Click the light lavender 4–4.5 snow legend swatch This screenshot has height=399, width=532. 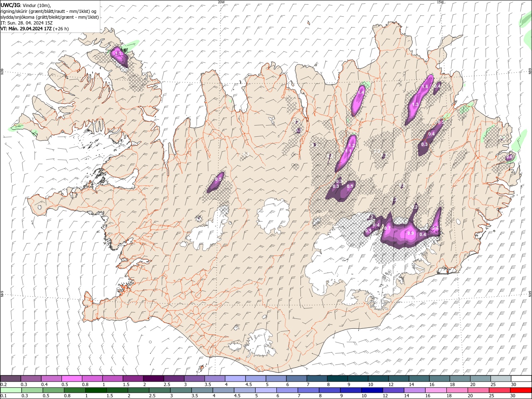235,379
